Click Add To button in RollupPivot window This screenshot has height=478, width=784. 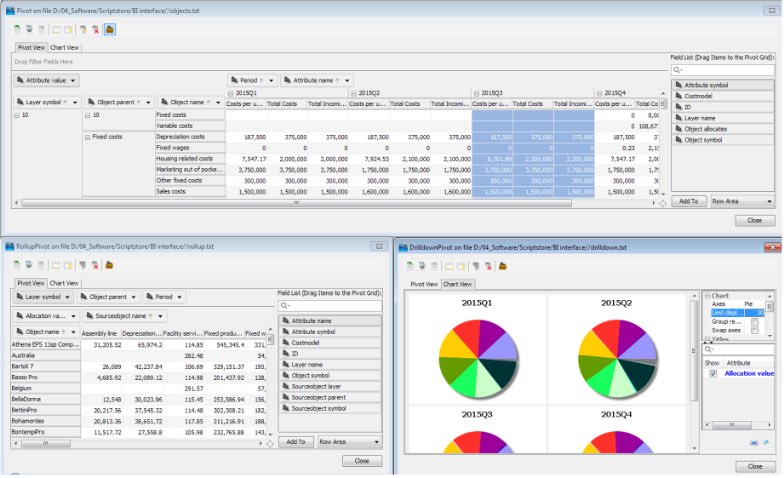[x=296, y=442]
